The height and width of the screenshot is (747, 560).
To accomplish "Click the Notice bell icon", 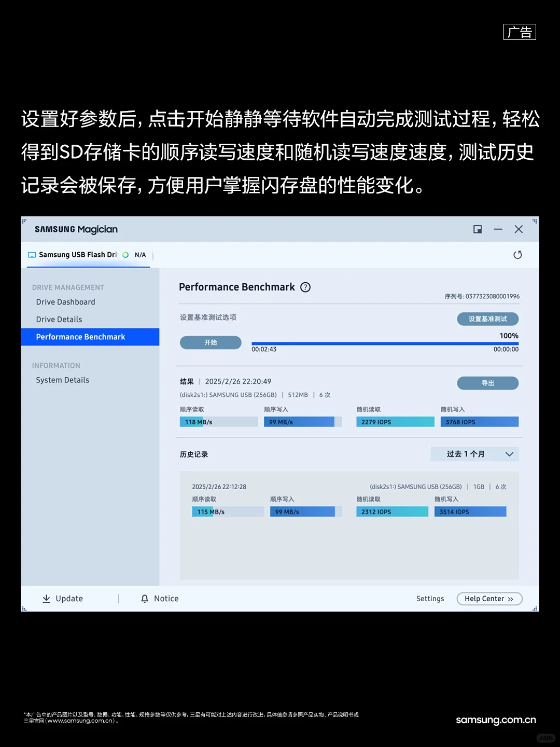I will click(145, 598).
